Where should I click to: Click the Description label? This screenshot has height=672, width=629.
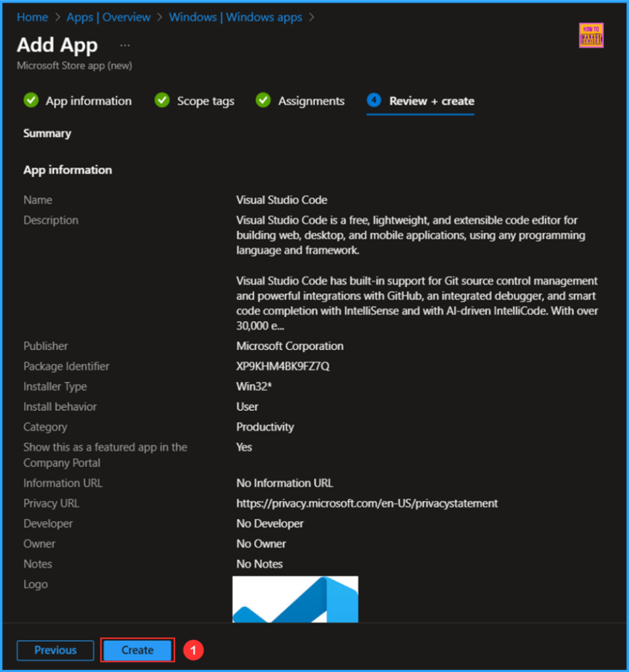(51, 220)
